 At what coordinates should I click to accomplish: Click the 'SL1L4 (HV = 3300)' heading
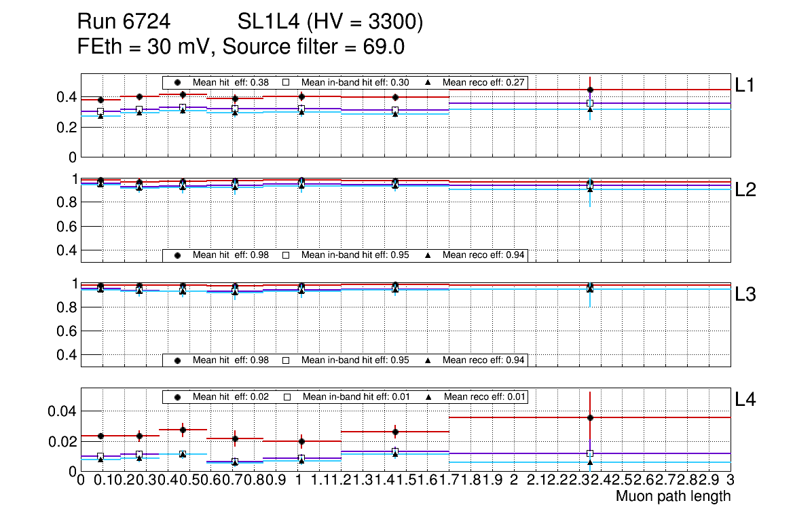click(330, 22)
